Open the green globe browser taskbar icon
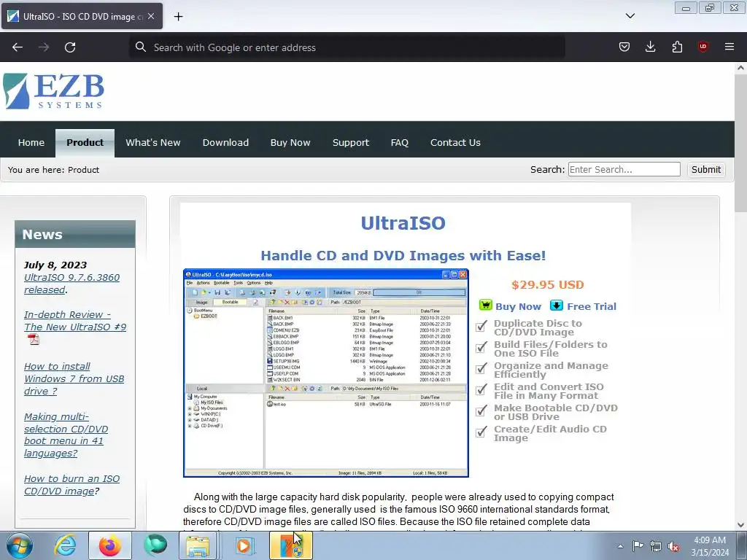747x560 pixels. pyautogui.click(x=155, y=545)
